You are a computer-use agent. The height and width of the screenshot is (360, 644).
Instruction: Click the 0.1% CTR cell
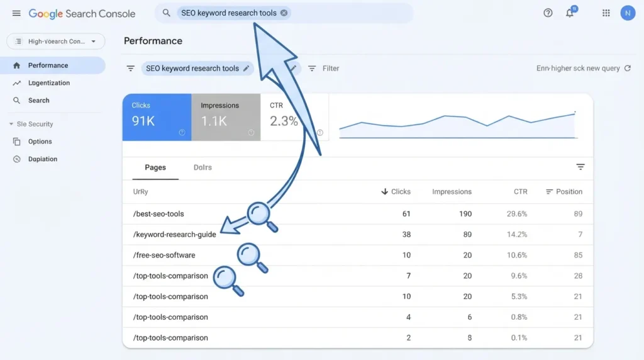coord(519,338)
